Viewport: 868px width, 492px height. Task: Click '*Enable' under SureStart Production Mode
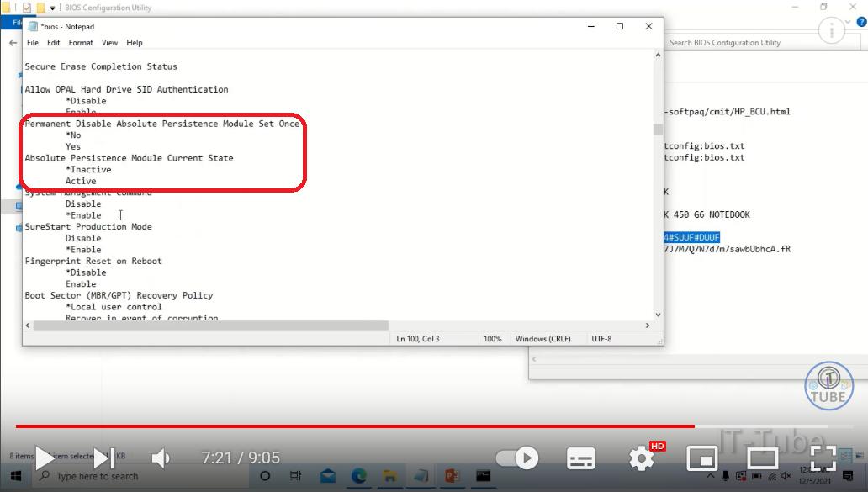pyautogui.click(x=83, y=250)
